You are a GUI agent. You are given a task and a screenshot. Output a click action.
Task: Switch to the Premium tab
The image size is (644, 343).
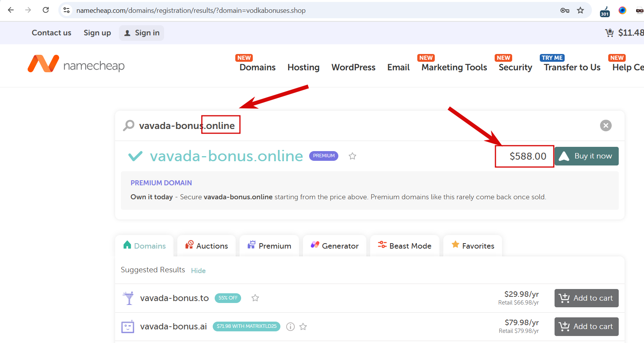(x=269, y=245)
